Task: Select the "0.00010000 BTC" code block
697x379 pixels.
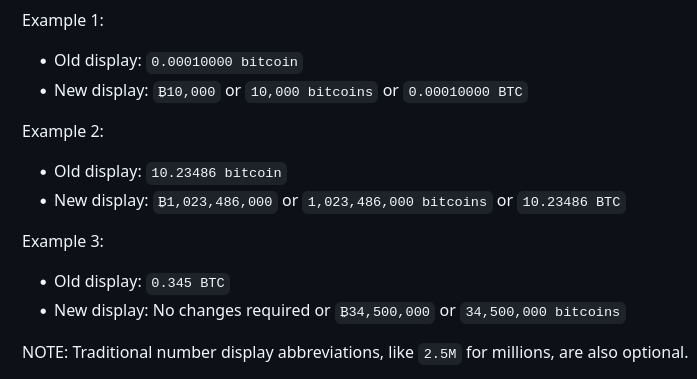Action: pyautogui.click(x=465, y=92)
